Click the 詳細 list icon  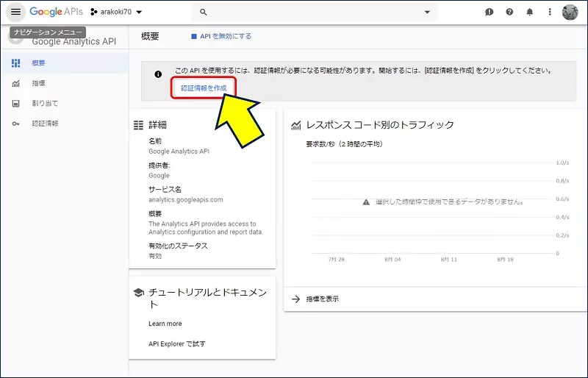click(x=138, y=125)
